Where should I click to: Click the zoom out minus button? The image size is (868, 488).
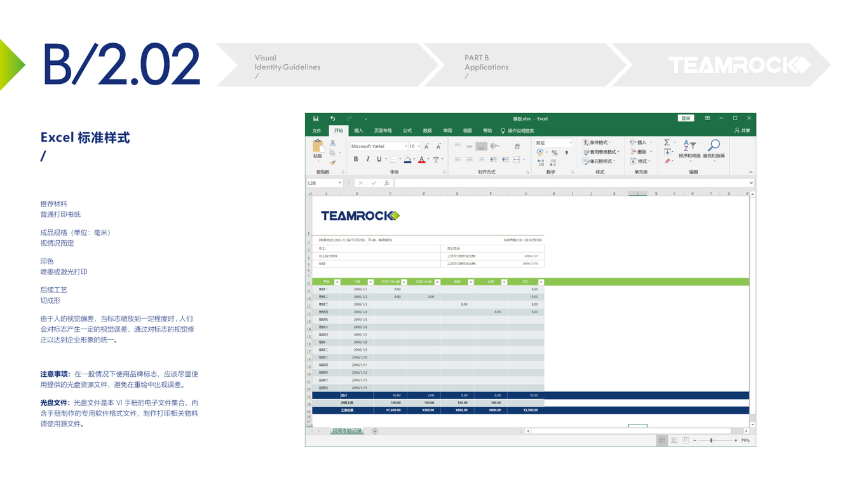coord(695,440)
